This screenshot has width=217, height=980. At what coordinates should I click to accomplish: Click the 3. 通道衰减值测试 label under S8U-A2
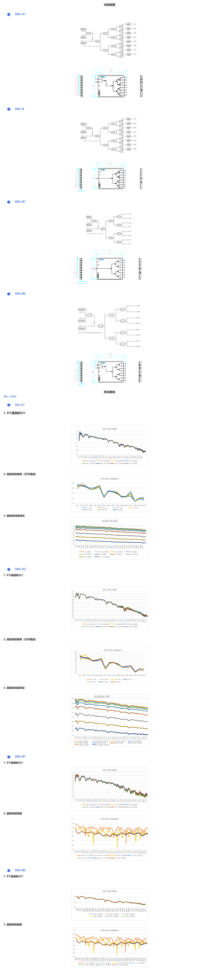click(14, 688)
